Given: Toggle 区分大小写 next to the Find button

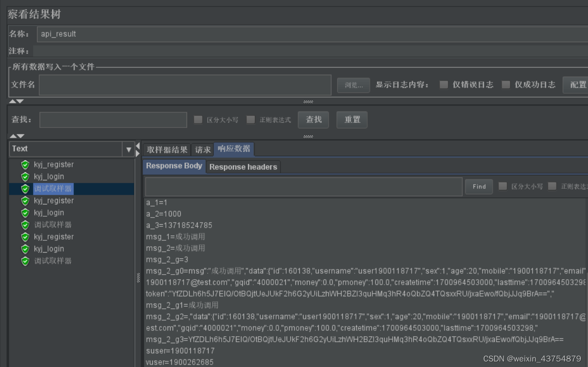Looking at the screenshot, I should coord(503,186).
